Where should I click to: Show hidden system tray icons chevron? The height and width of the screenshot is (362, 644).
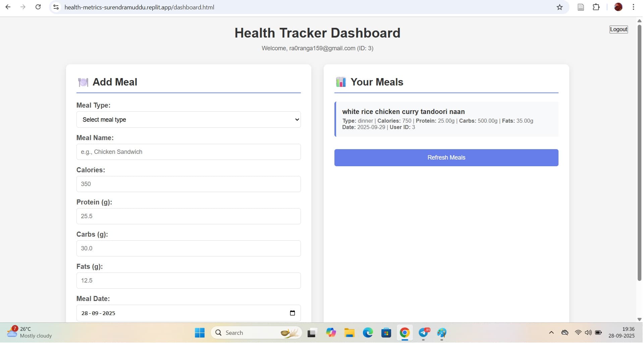click(x=551, y=333)
